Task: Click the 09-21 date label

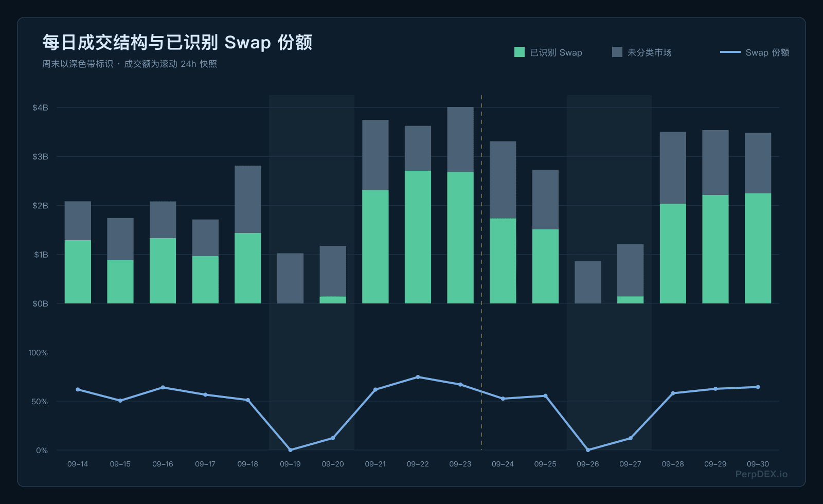Action: 375,464
